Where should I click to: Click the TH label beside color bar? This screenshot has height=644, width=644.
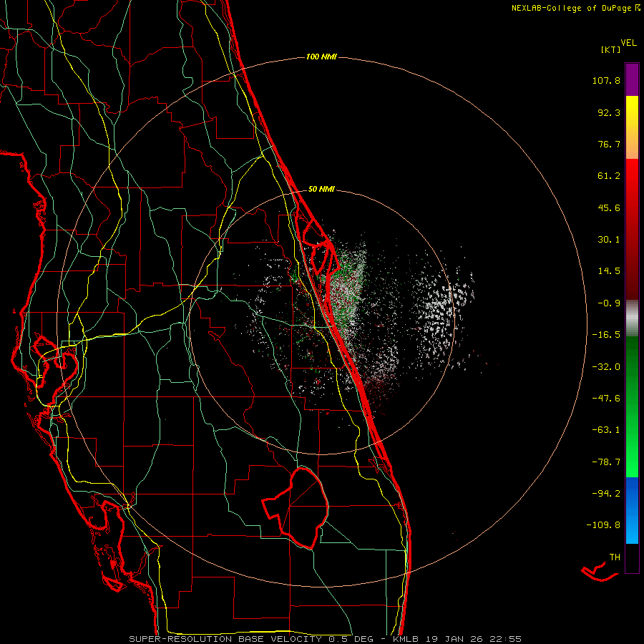click(615, 557)
